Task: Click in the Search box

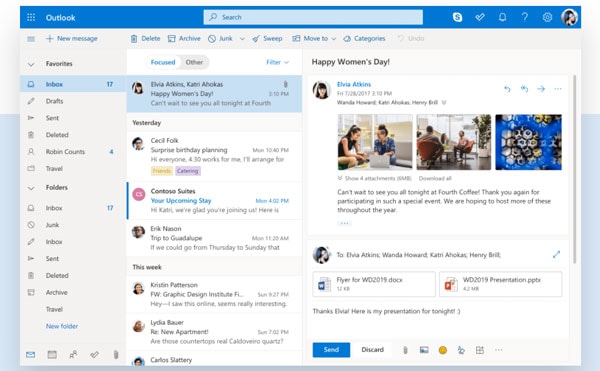Action: [x=313, y=17]
